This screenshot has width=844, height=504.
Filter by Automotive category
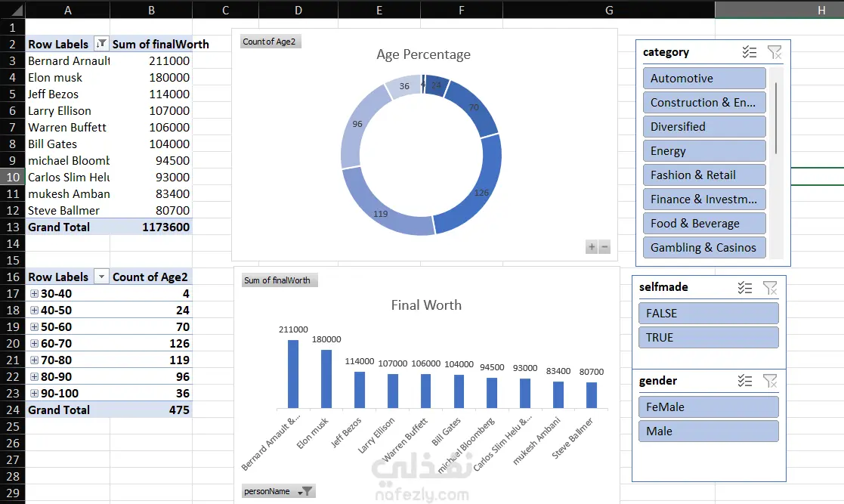click(x=704, y=78)
